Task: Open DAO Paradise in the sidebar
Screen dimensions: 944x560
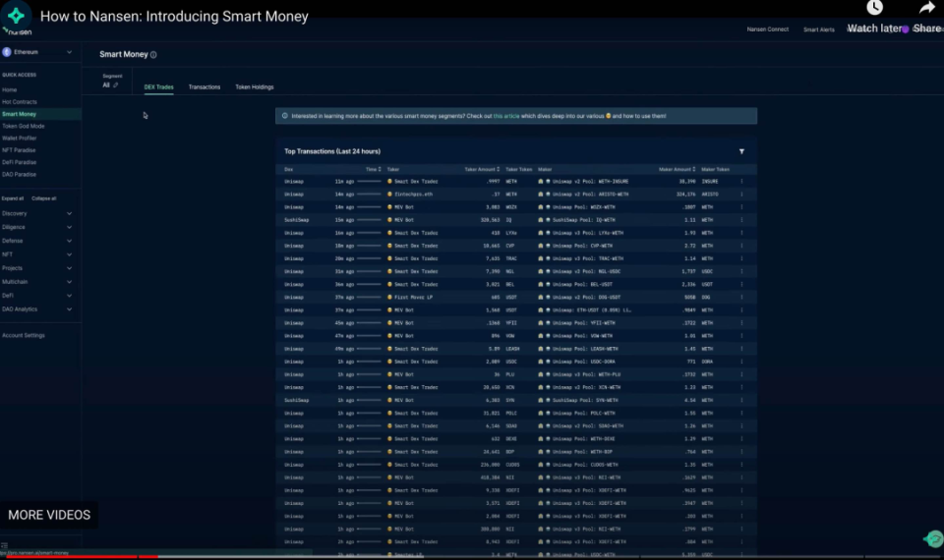Action: click(20, 175)
